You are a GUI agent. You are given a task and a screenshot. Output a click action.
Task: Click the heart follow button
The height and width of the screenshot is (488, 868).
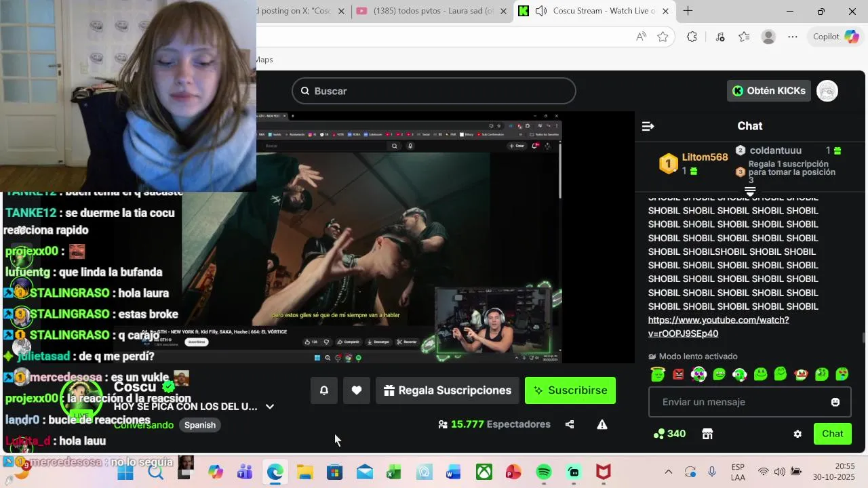pyautogui.click(x=357, y=390)
